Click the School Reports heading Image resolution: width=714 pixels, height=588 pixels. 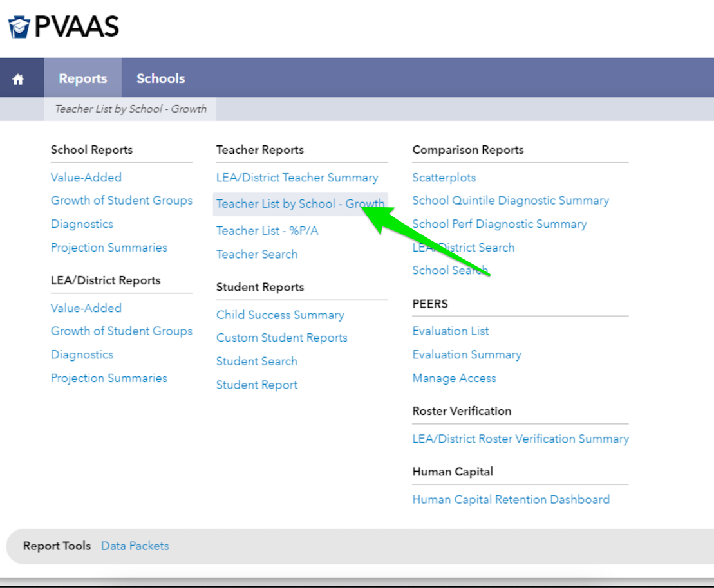click(91, 150)
